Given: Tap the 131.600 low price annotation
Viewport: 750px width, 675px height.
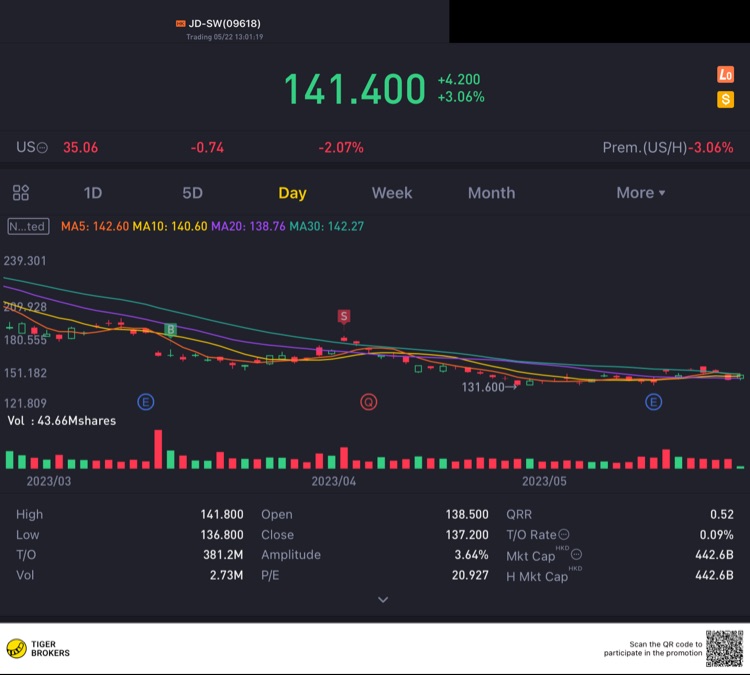Looking at the screenshot, I should click(x=483, y=387).
